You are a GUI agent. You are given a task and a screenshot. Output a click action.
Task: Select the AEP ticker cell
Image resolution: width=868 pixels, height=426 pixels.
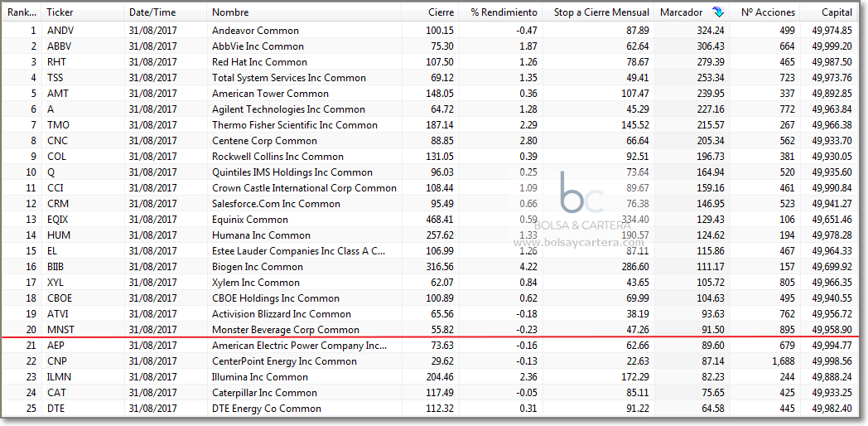click(x=56, y=346)
